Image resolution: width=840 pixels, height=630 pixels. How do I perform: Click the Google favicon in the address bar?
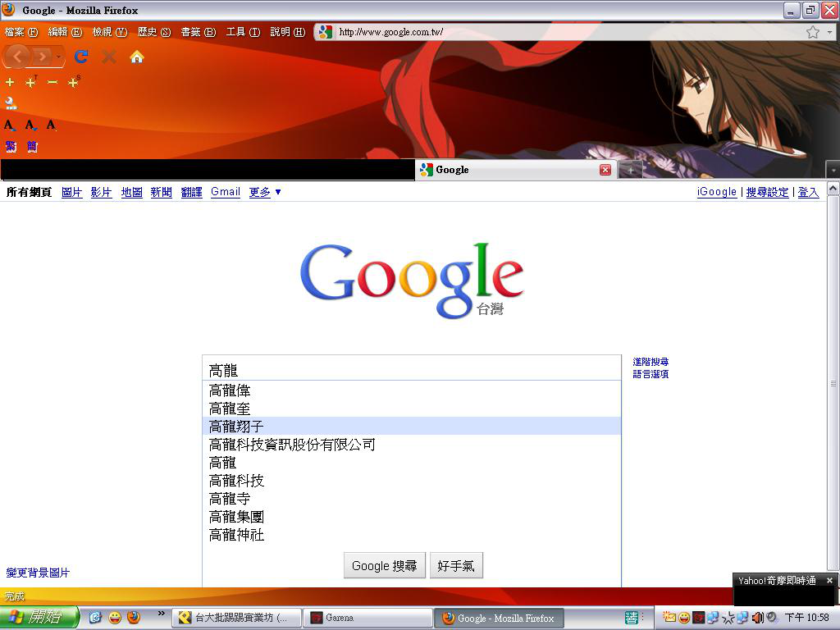(325, 32)
